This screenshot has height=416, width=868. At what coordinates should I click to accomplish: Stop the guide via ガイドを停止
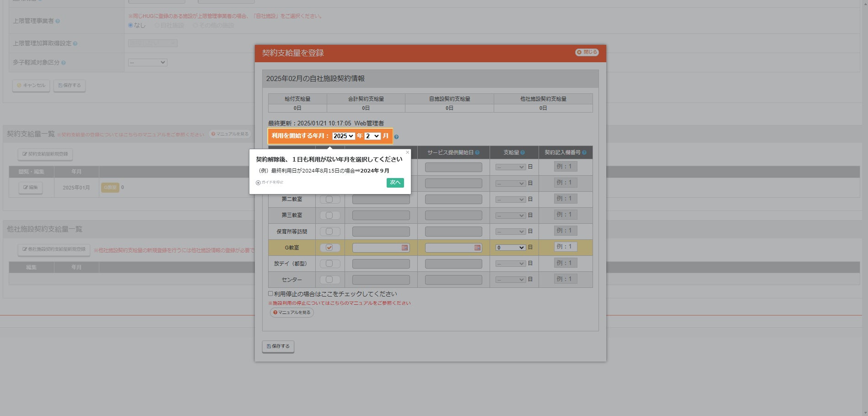point(270,182)
